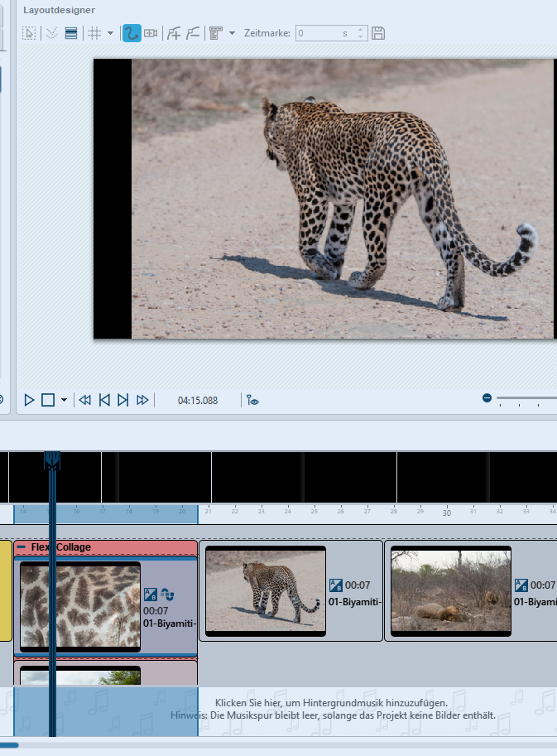Toggle the grid display icon
The height and width of the screenshot is (756, 557).
[94, 33]
